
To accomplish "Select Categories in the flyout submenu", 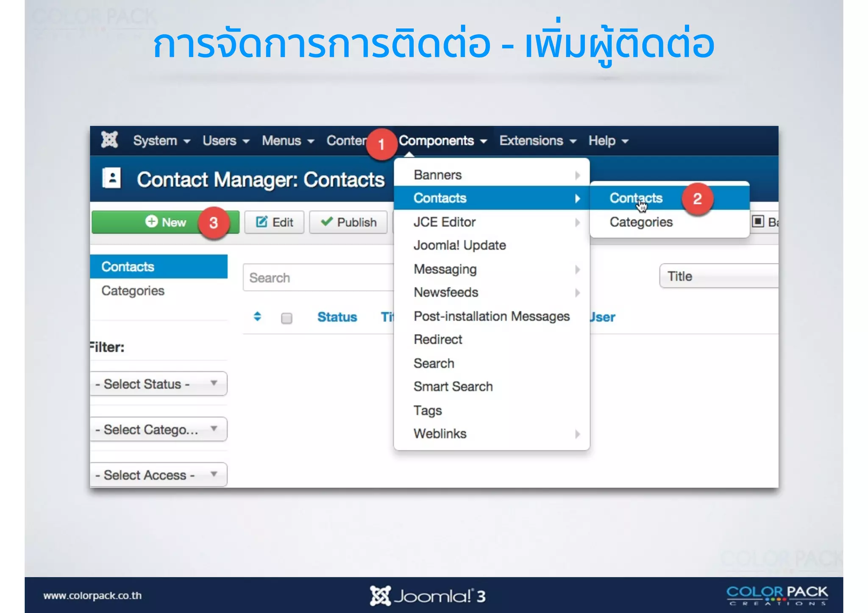I will coord(670,222).
